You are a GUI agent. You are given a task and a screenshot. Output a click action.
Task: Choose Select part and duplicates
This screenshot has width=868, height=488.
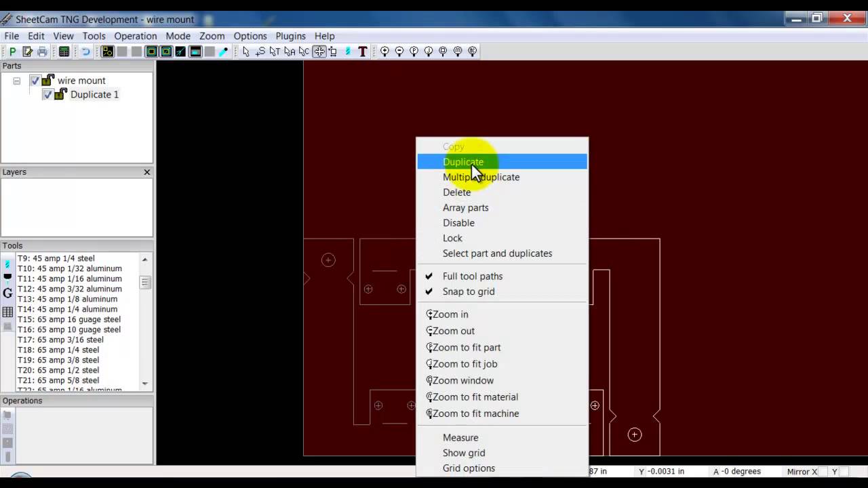pos(501,253)
